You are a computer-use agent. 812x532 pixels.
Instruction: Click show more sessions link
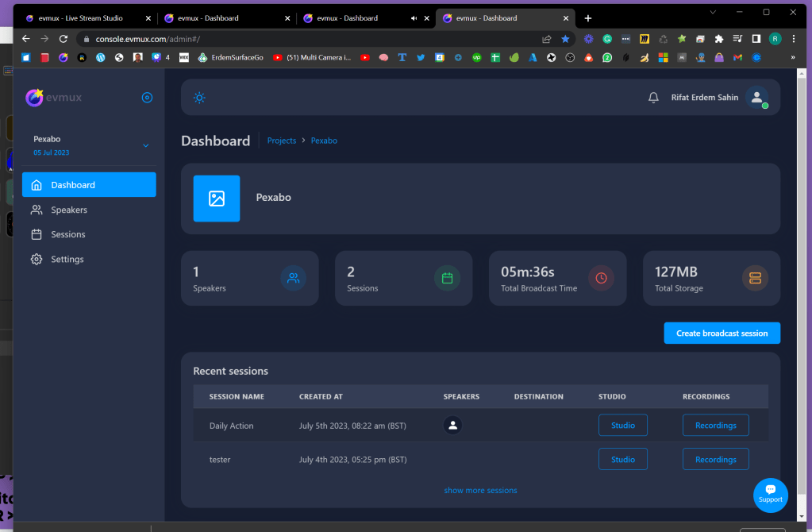pyautogui.click(x=480, y=490)
